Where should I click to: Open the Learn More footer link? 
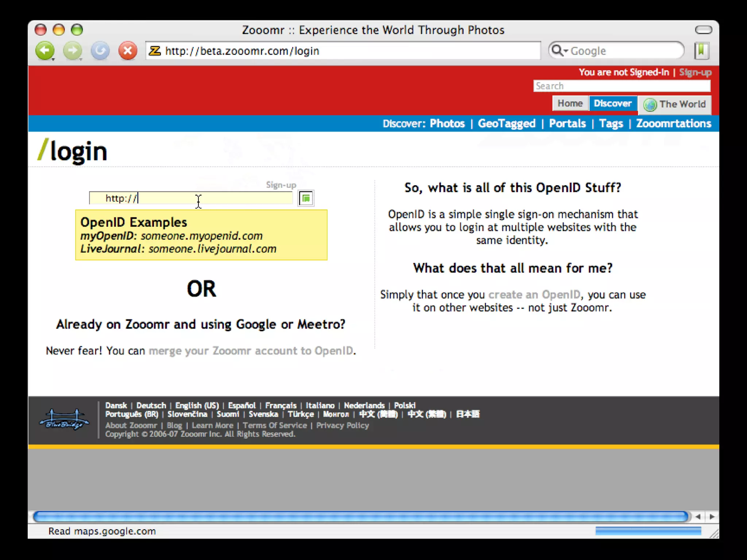[212, 425]
